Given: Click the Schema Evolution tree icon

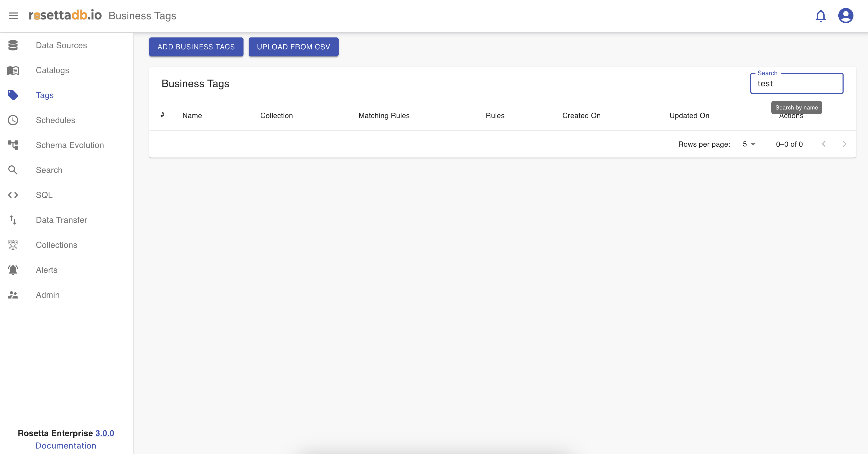Looking at the screenshot, I should tap(13, 145).
